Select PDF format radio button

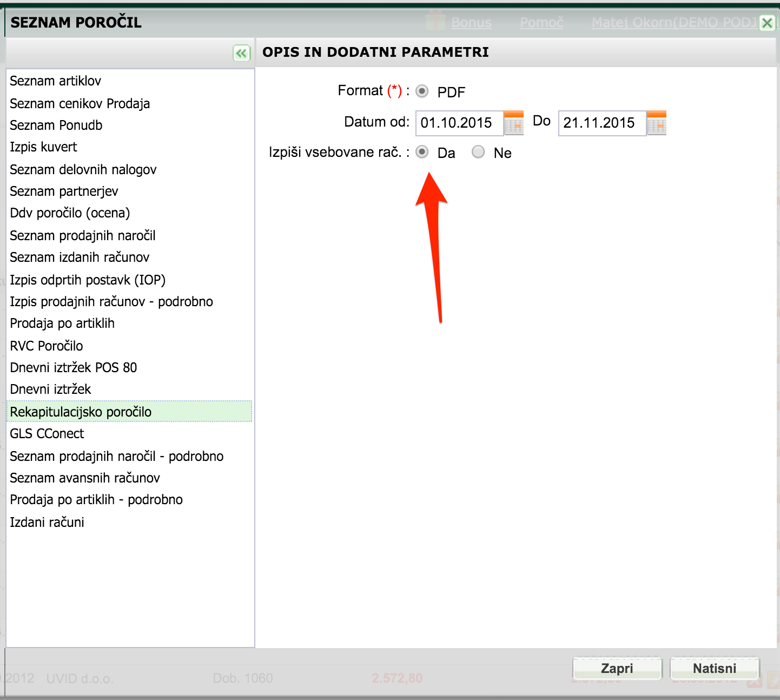[422, 91]
